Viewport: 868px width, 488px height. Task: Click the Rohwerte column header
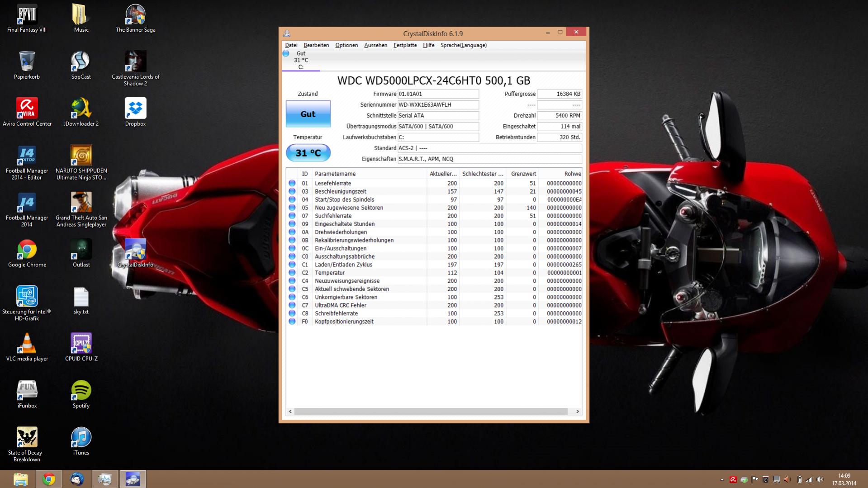click(560, 174)
